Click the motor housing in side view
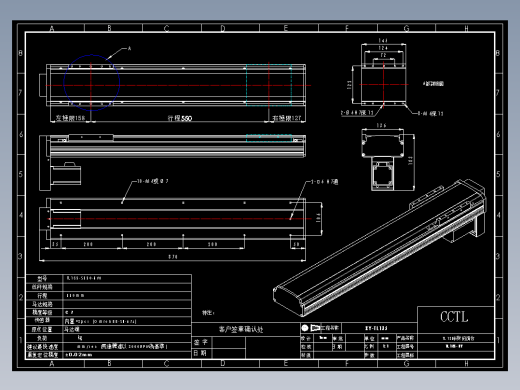 (x=66, y=173)
